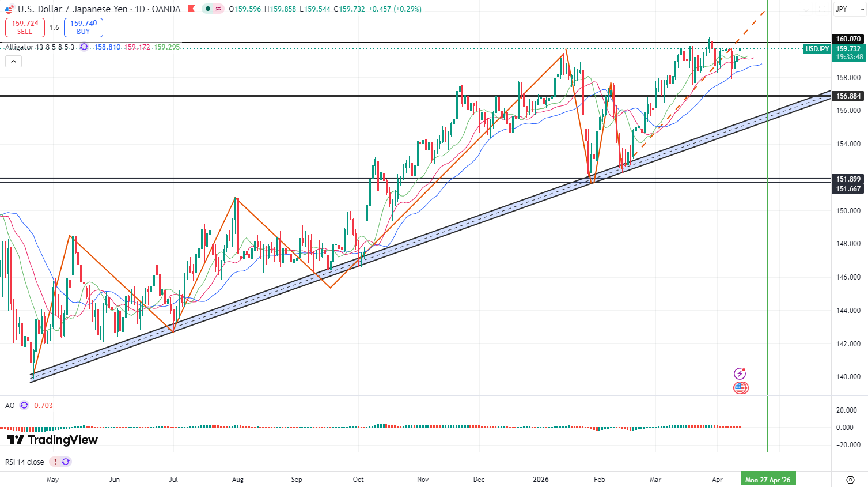Click the RSI indicator refresh icon
Viewport: 868px width, 487px height.
[66, 462]
